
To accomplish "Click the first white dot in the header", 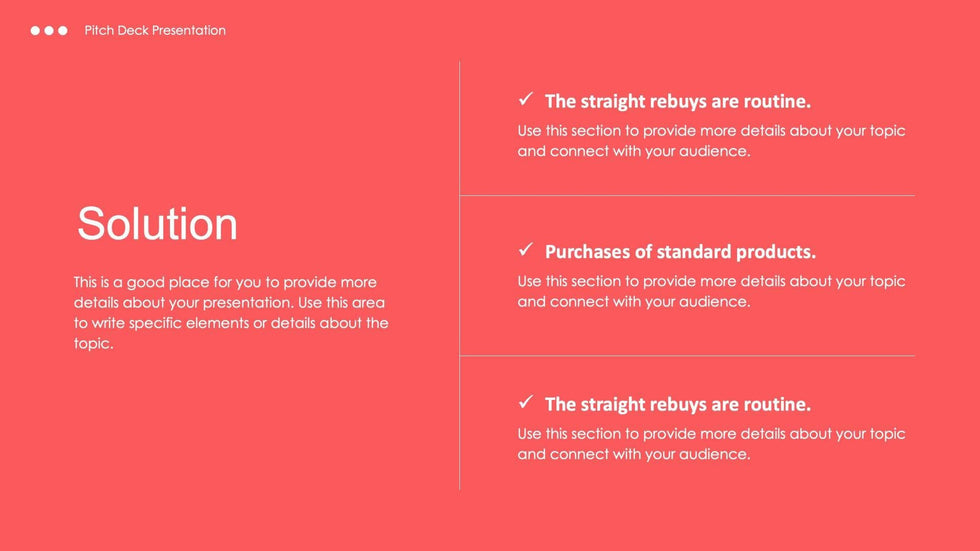I will 36,31.
